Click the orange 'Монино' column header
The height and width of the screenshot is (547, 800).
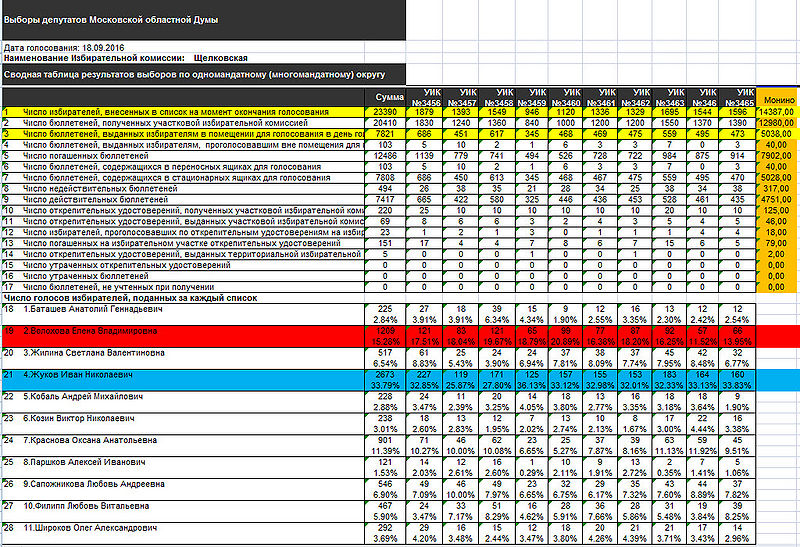(x=780, y=101)
